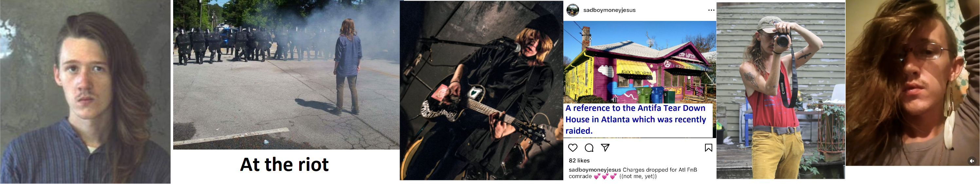Open sadboymoneyjesus profile from the header username
This screenshot has height=184, width=980.
click(609, 10)
